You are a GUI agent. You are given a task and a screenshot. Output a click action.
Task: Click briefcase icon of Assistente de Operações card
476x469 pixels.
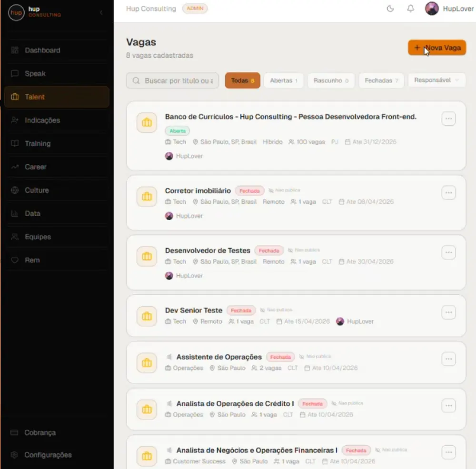pyautogui.click(x=147, y=363)
